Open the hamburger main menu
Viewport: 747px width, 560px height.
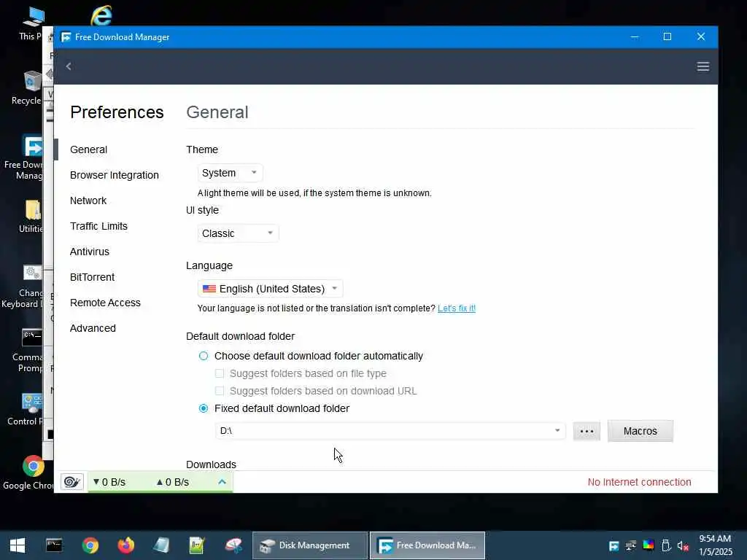point(703,66)
